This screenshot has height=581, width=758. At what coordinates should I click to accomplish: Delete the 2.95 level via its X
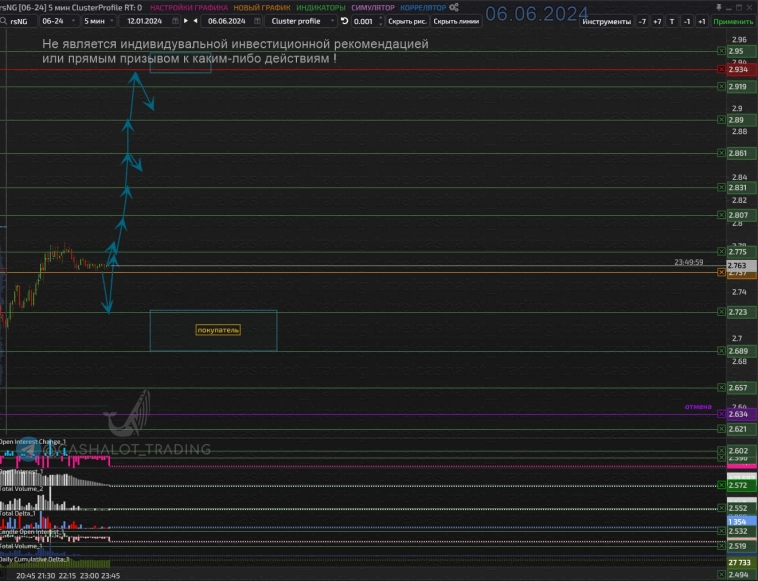720,51
